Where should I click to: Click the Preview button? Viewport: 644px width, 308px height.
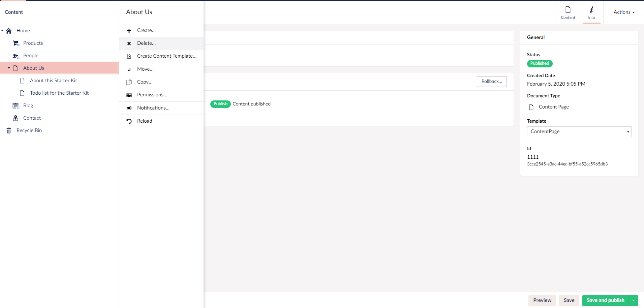542,300
